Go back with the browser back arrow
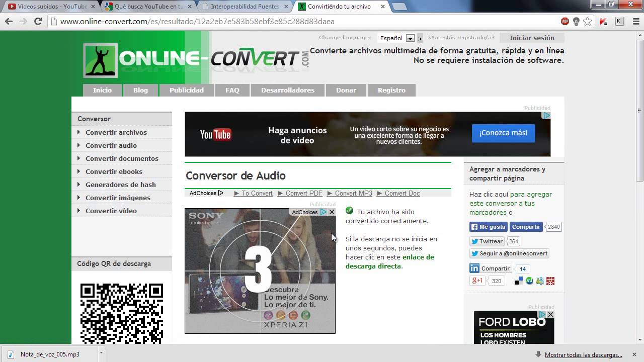Image resolution: width=644 pixels, height=362 pixels. click(9, 21)
